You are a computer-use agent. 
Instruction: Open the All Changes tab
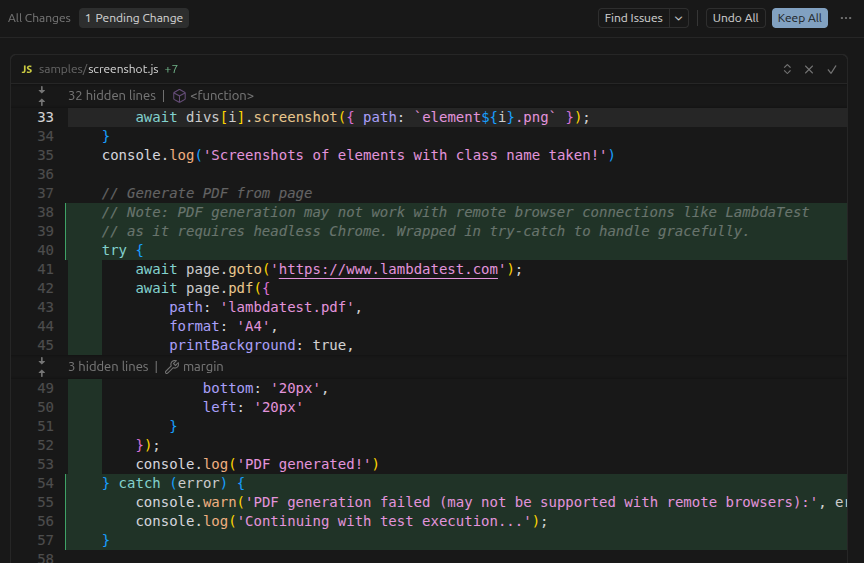tap(39, 18)
